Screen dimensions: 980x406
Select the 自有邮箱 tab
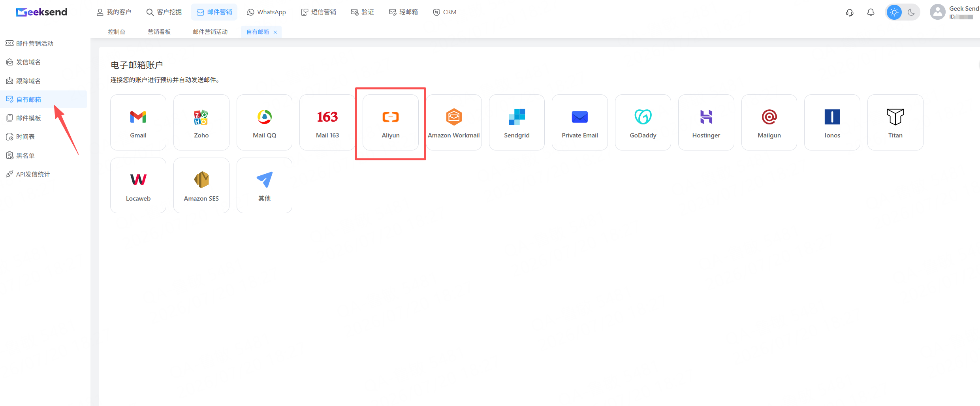tap(258, 32)
